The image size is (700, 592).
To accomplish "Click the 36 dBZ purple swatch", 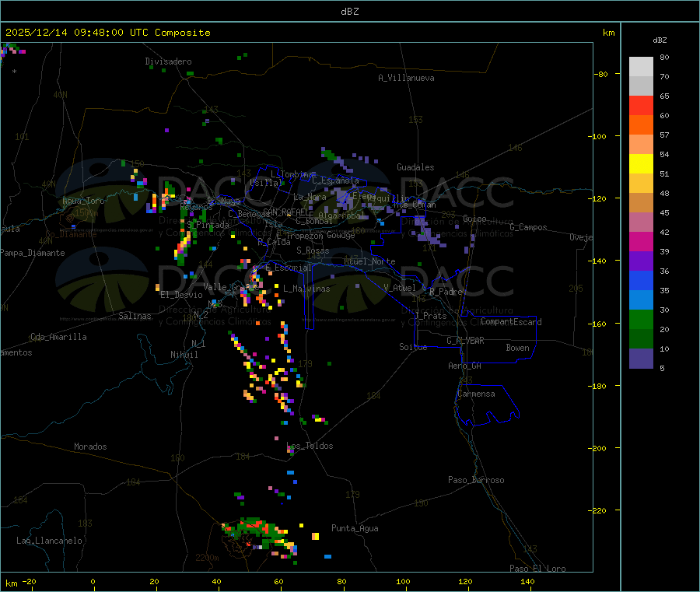I will click(x=641, y=261).
